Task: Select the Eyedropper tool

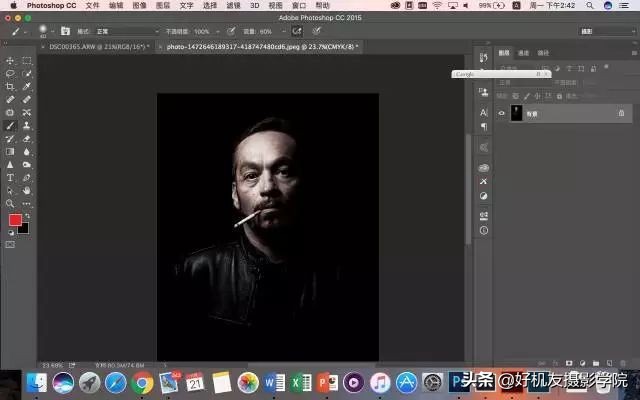Action: tap(27, 87)
